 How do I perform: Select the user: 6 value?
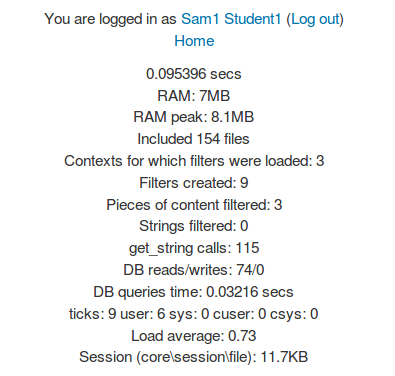pyautogui.click(x=143, y=314)
